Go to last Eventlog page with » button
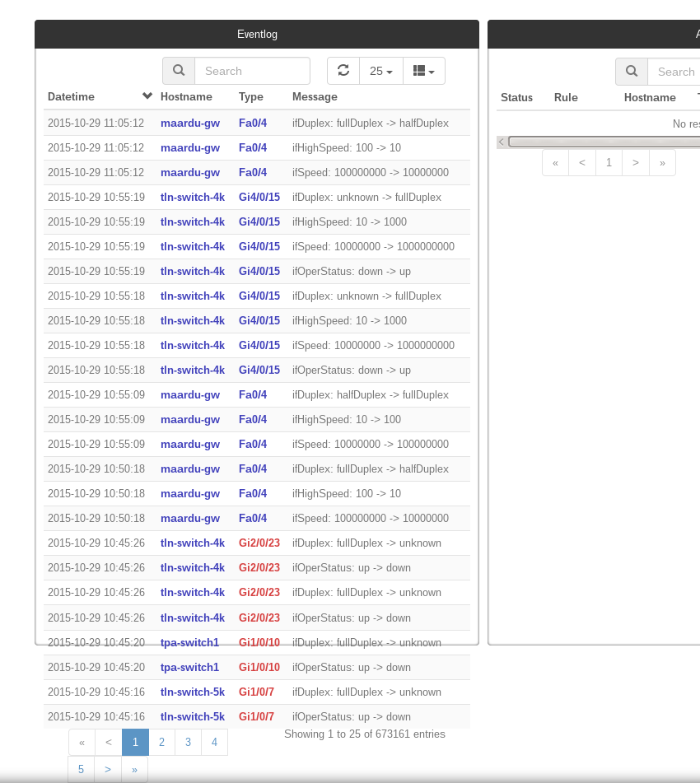700x783 pixels. pos(134,770)
